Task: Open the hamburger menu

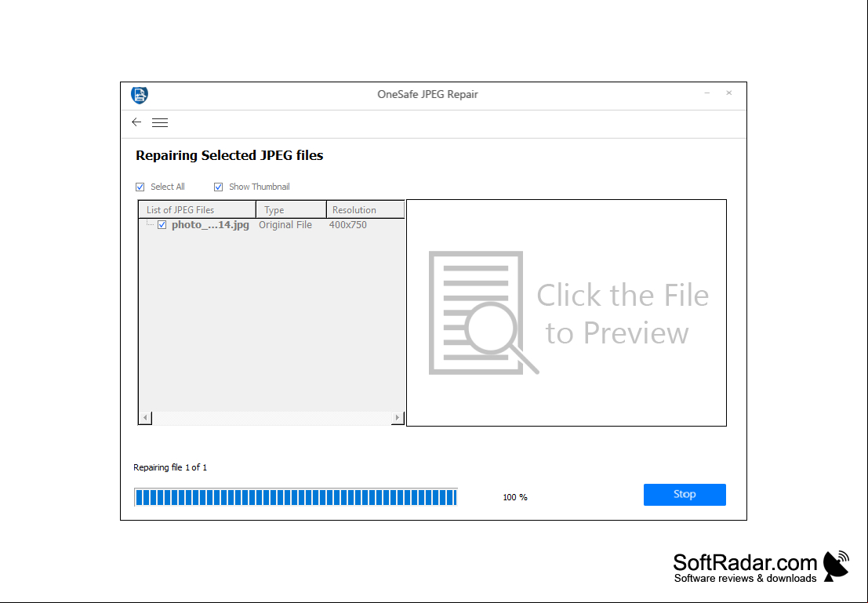Action: [x=160, y=122]
